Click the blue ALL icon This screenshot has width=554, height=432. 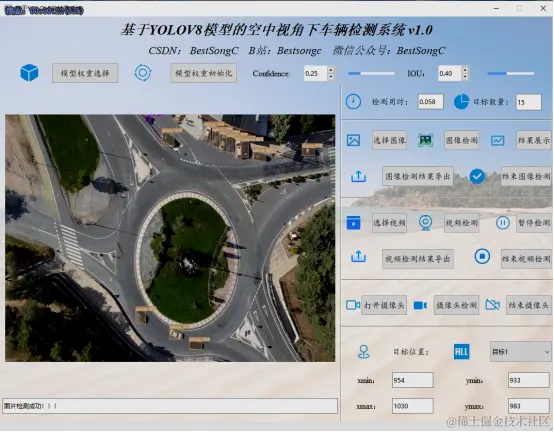[x=461, y=352]
